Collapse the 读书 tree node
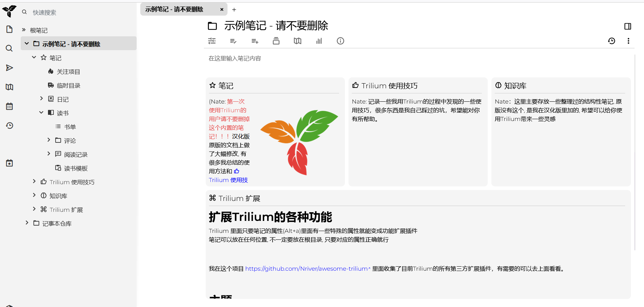Viewport: 644px width, 307px height. pos(41,113)
